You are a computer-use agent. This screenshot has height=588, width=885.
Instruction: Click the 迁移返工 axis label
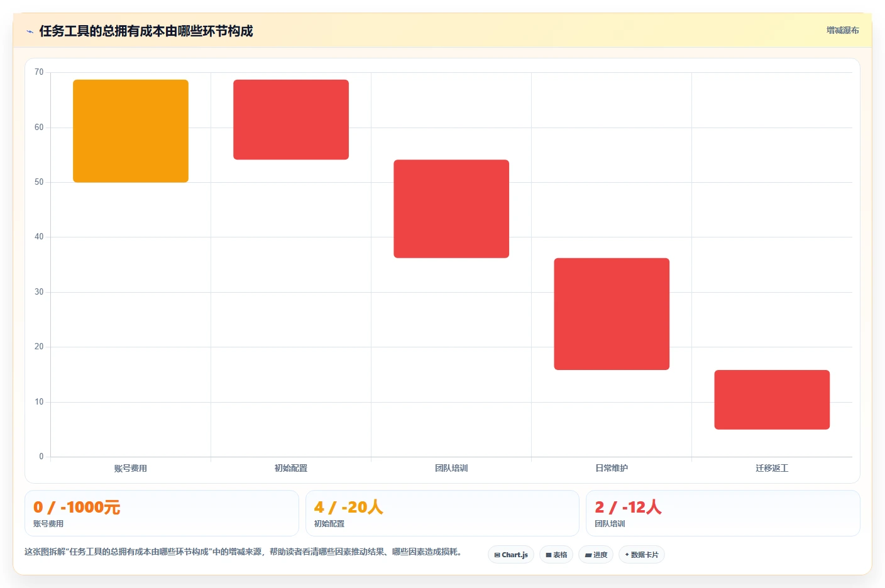(x=772, y=468)
